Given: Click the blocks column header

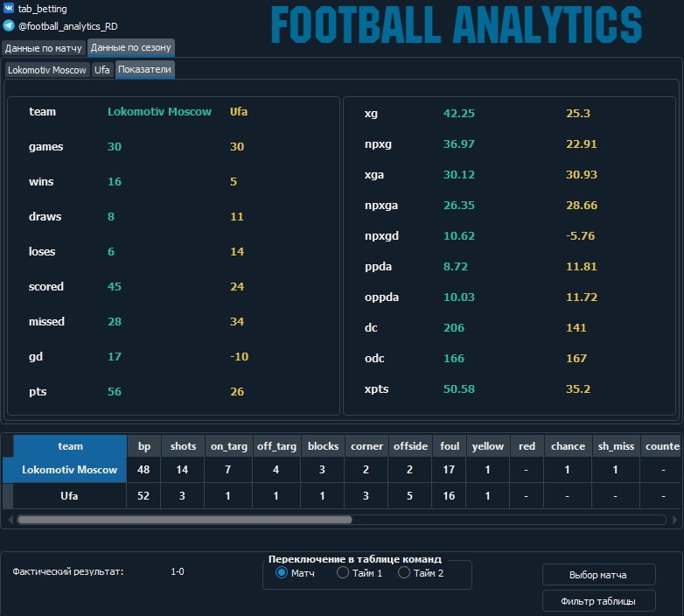Looking at the screenshot, I should pyautogui.click(x=323, y=446).
